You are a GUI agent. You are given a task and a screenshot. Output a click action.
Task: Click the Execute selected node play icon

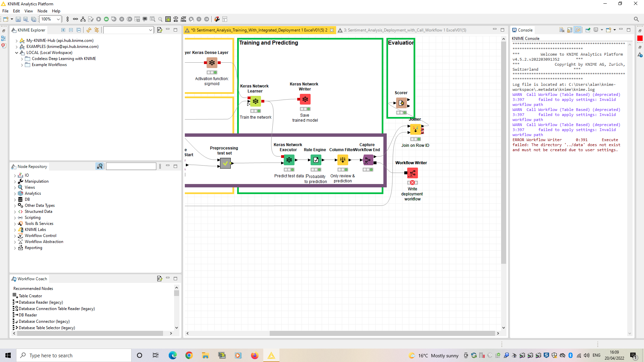[99, 19]
